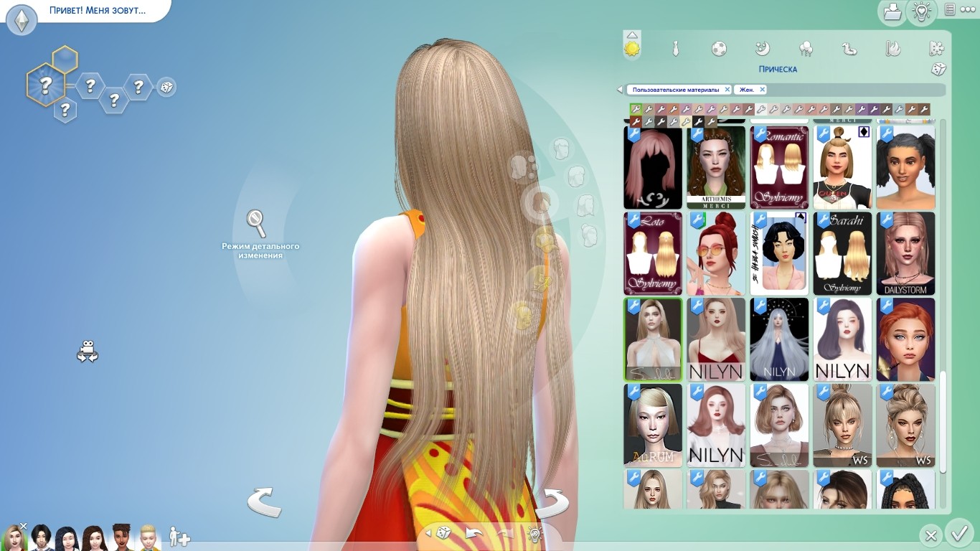Expand randomize options arrow beside bottom dice
This screenshot has height=551, width=980.
pos(429,533)
